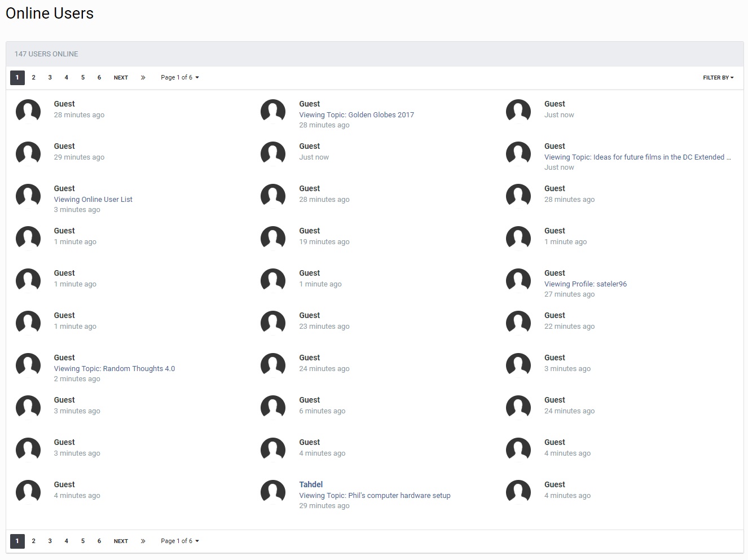Screen dimensions: 748x560
Task: Jump to last page using top double-arrow
Action: pos(143,78)
